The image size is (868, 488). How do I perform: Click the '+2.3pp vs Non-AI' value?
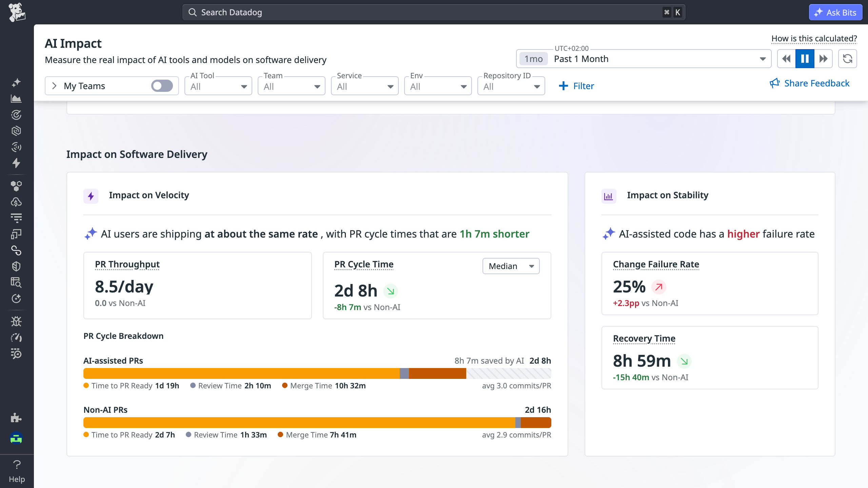tap(646, 303)
